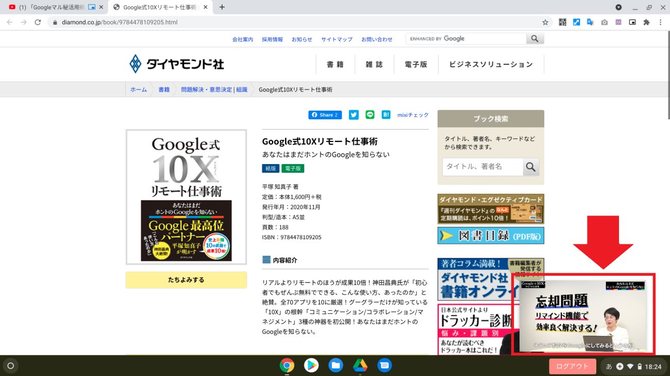Focus the タイトル、著者名 book search field

[x=482, y=167]
